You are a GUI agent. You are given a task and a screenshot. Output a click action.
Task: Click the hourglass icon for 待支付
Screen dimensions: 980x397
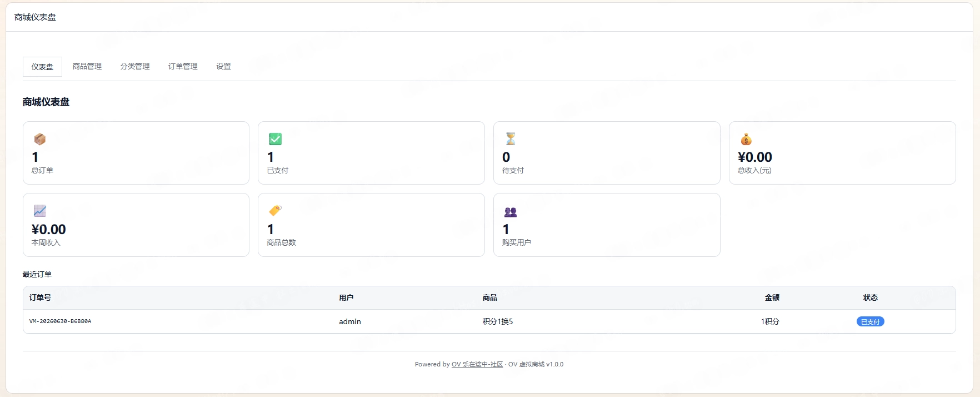click(x=511, y=138)
